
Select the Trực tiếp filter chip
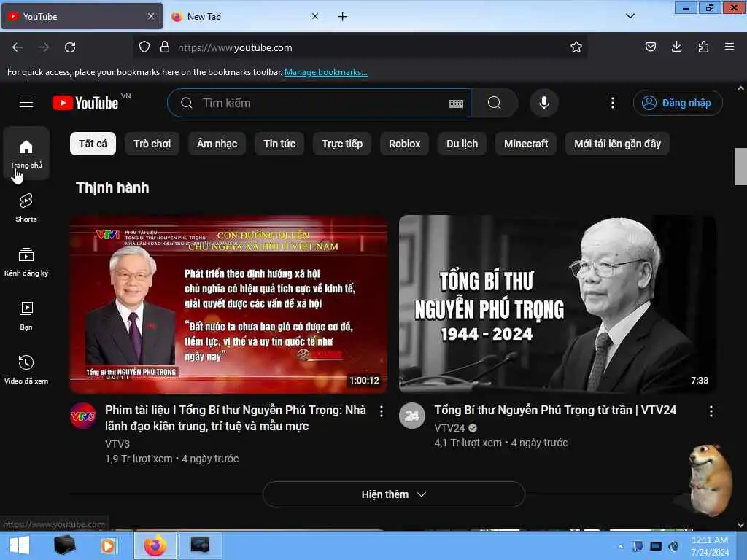(x=342, y=144)
